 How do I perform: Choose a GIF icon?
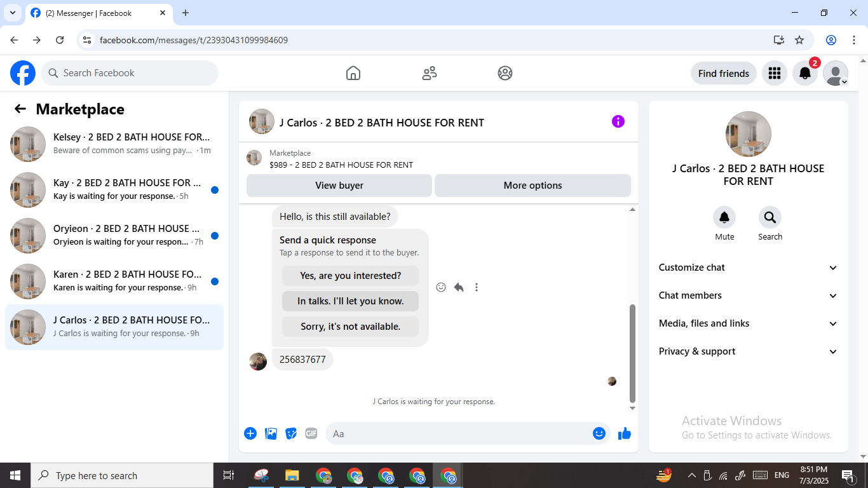[311, 433]
